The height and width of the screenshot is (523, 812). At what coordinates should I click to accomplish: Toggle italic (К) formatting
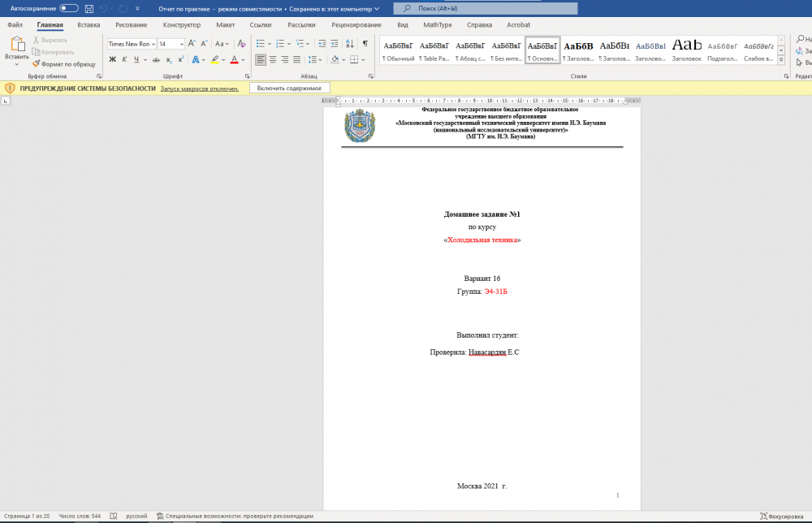click(x=124, y=59)
